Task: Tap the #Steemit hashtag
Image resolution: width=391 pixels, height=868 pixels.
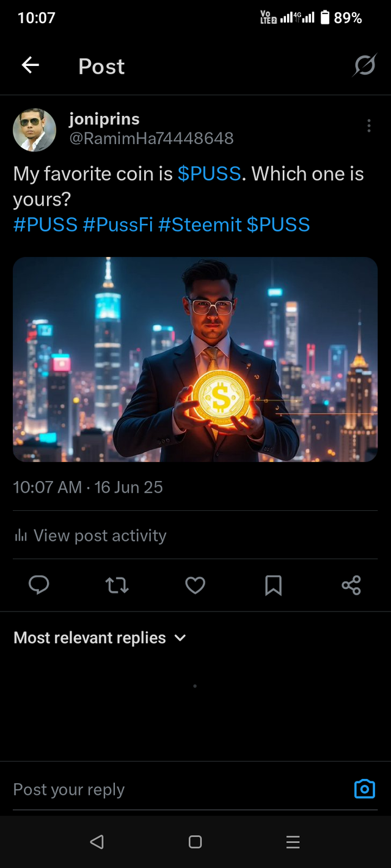Action: coord(200,225)
